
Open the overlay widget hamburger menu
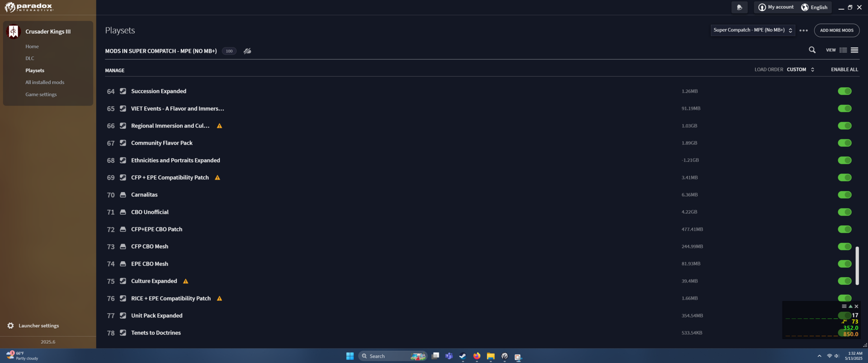pyautogui.click(x=844, y=306)
